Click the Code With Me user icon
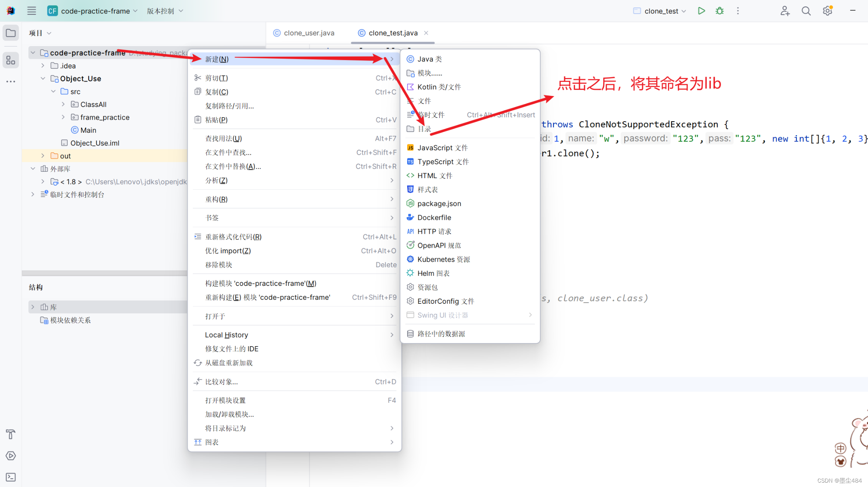The height and width of the screenshot is (487, 868). [x=785, y=11]
